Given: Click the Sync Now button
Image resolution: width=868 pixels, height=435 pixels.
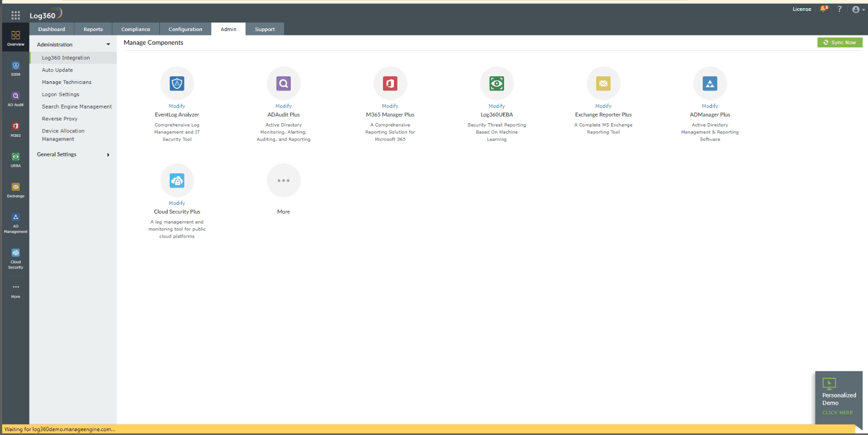Looking at the screenshot, I should [840, 43].
